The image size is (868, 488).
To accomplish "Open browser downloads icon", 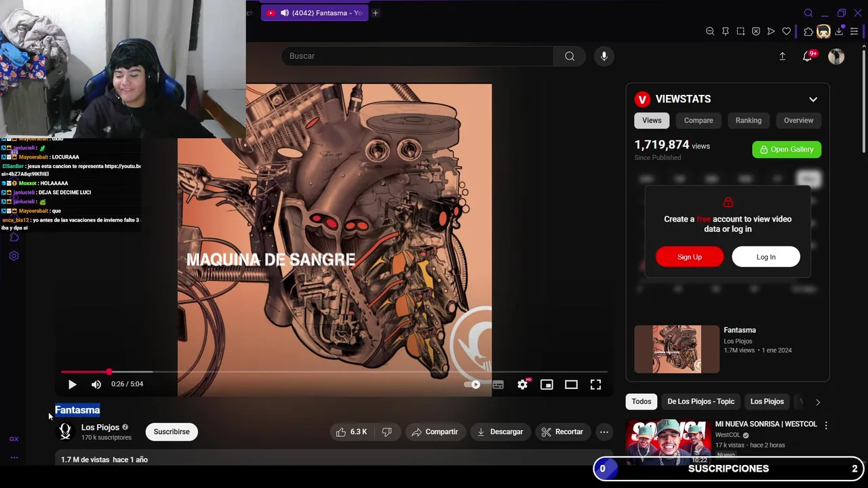I will [839, 31].
